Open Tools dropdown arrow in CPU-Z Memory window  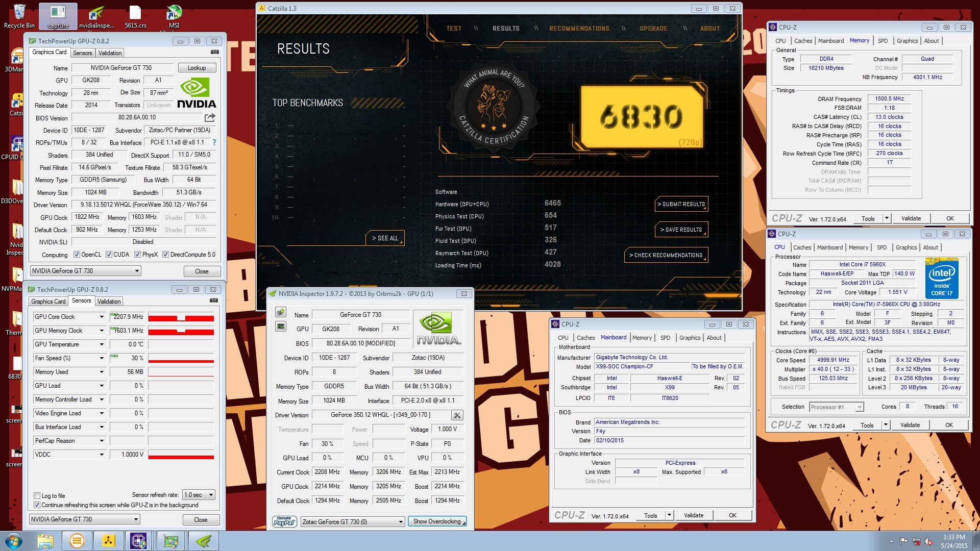tap(887, 218)
